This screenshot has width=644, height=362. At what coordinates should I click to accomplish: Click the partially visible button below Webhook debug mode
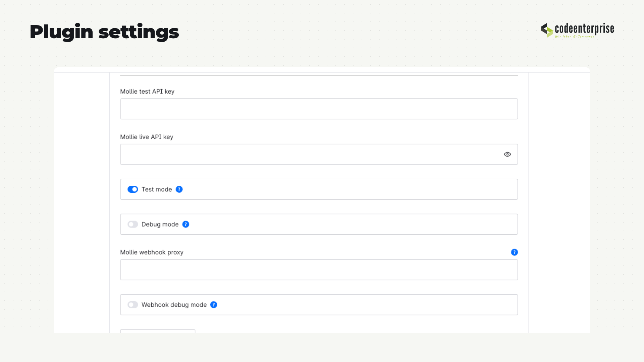158,331
